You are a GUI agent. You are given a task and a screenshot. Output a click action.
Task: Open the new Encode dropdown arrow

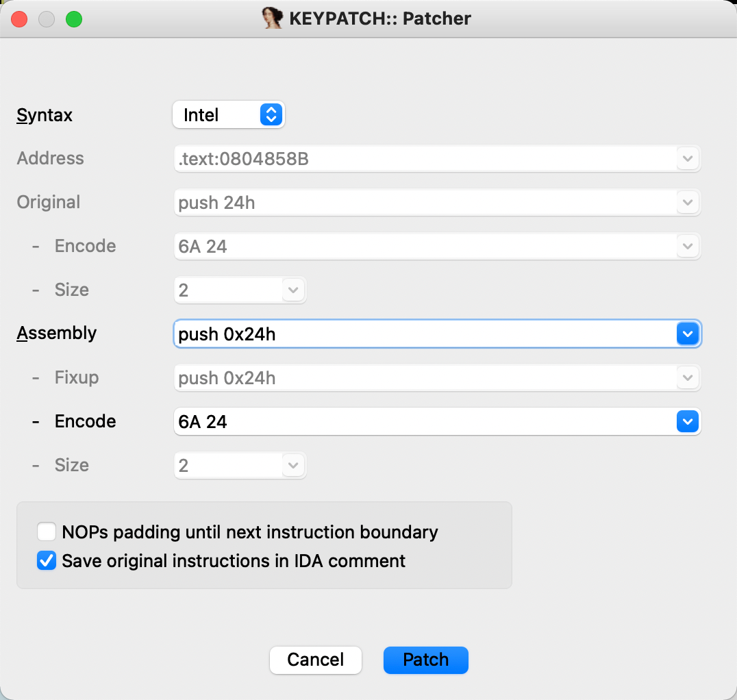[688, 421]
